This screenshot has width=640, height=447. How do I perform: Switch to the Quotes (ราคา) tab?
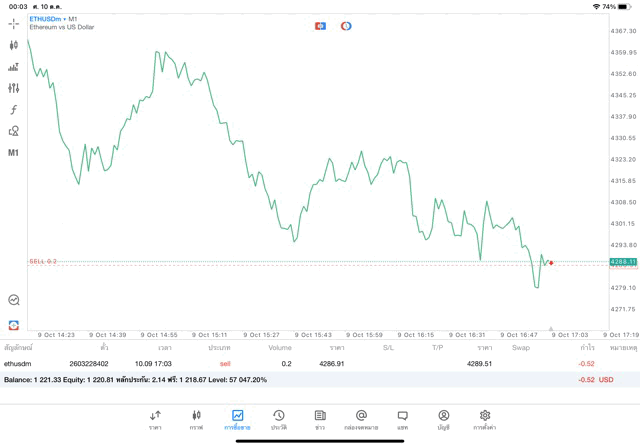pyautogui.click(x=155, y=419)
